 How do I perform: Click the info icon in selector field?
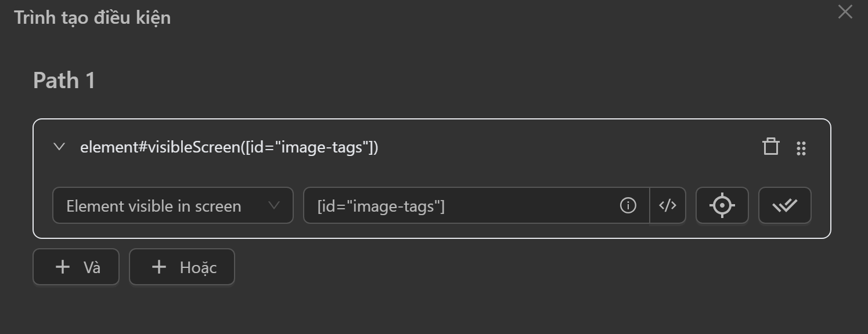click(x=628, y=205)
